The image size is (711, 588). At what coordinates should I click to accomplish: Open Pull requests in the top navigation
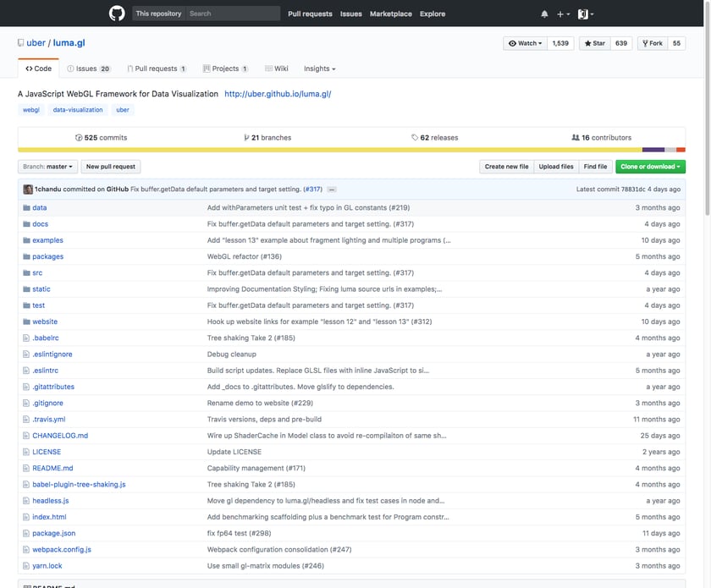pos(310,14)
